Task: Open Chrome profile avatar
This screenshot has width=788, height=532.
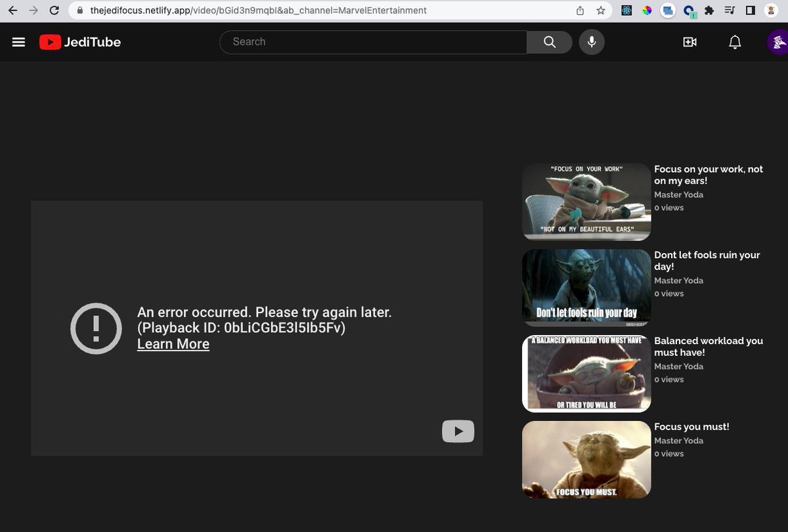Action: pyautogui.click(x=772, y=11)
